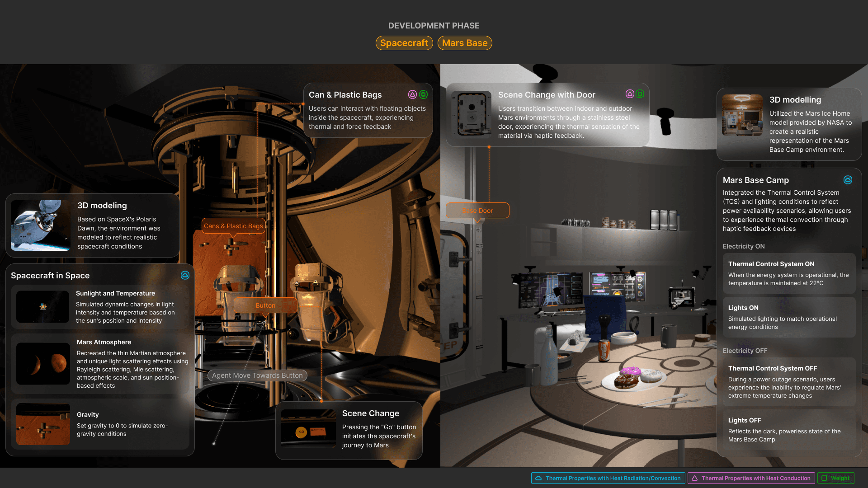
Task: Open the Mars Ice Home 3D modelling thumbnail
Action: pos(742,115)
